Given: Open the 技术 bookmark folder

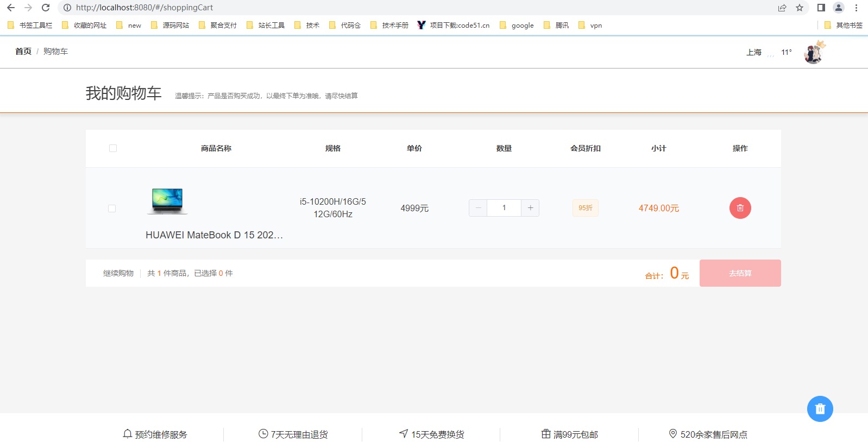Looking at the screenshot, I should (x=307, y=25).
